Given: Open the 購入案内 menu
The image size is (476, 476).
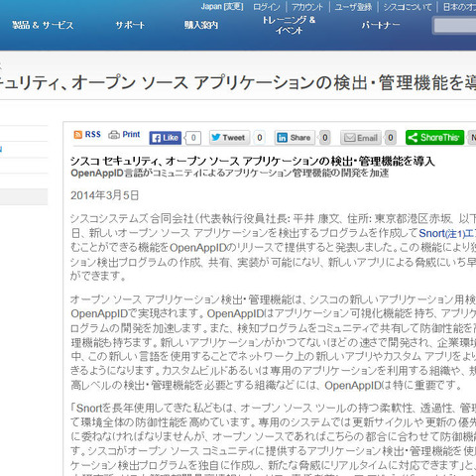Looking at the screenshot, I should pyautogui.click(x=201, y=25).
